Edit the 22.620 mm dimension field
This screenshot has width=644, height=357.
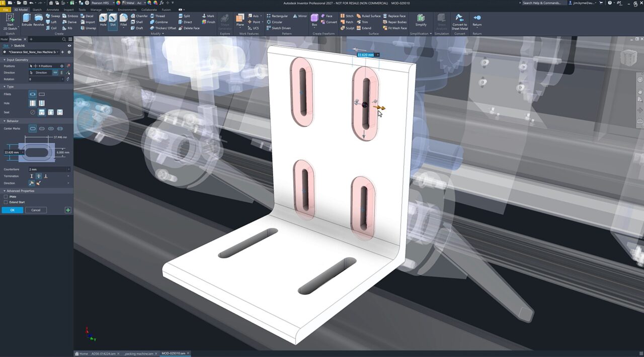pos(366,54)
